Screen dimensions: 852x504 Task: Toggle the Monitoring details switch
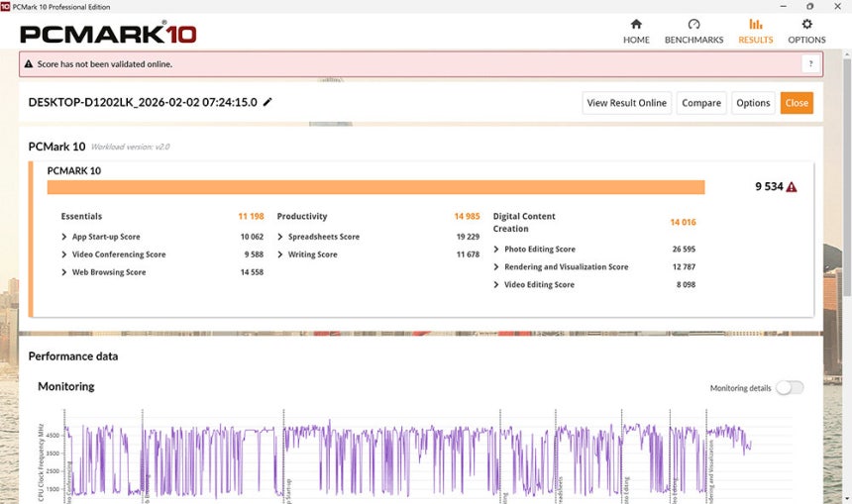click(x=789, y=388)
